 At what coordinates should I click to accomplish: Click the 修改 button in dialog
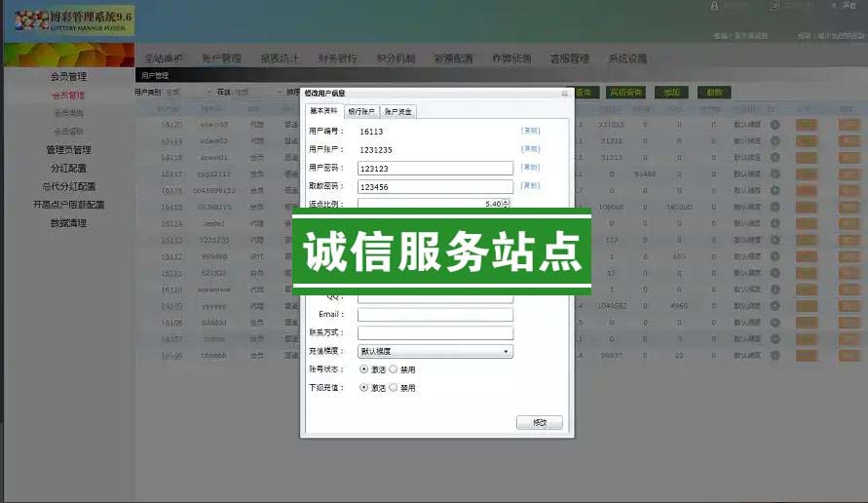click(x=539, y=422)
